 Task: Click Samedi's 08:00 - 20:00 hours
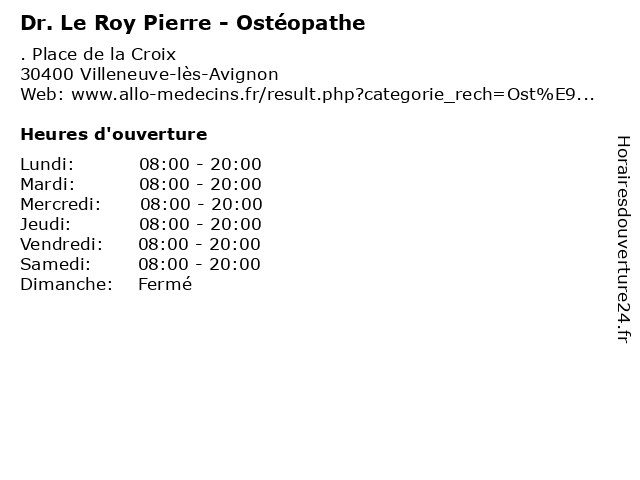pos(199,264)
